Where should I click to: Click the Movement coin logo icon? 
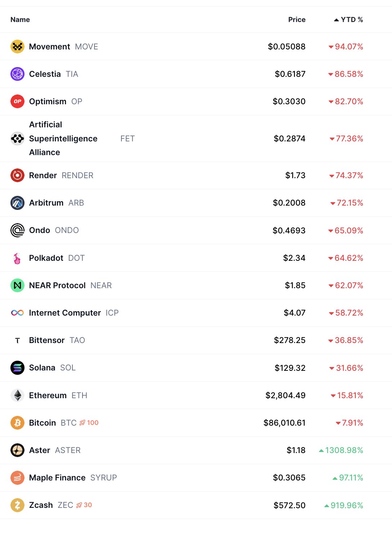pyautogui.click(x=17, y=47)
